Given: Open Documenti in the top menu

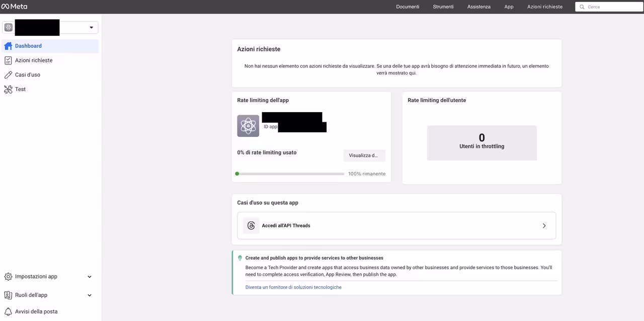Looking at the screenshot, I should tap(408, 7).
